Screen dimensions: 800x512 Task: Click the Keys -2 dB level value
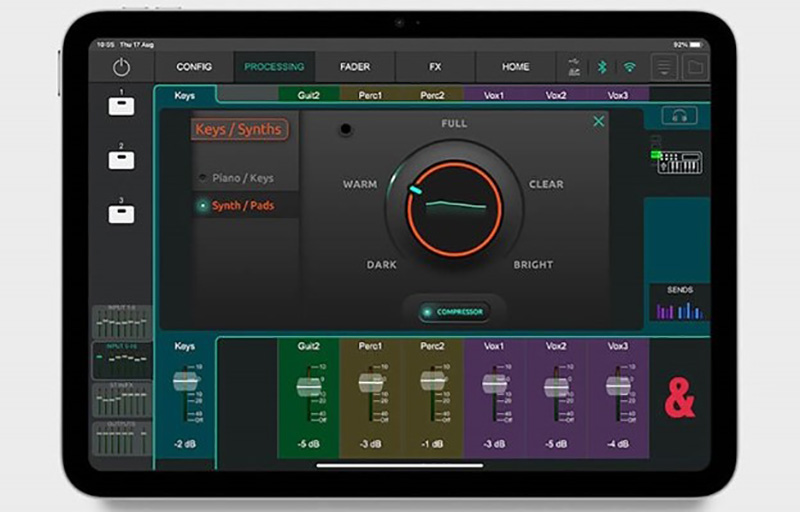185,444
